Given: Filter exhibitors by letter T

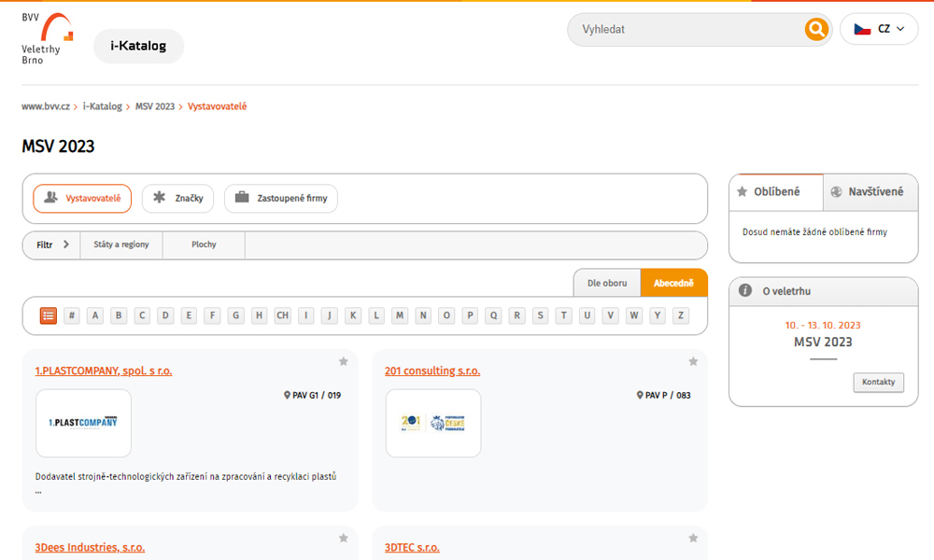Looking at the screenshot, I should (563, 315).
